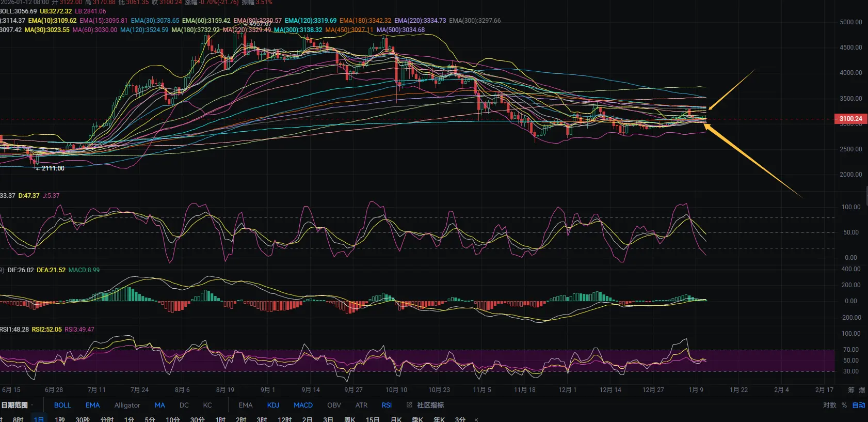Image resolution: width=868 pixels, height=422 pixels.
Task: Switch to the 周K weekly timeframe
Action: click(x=349, y=419)
